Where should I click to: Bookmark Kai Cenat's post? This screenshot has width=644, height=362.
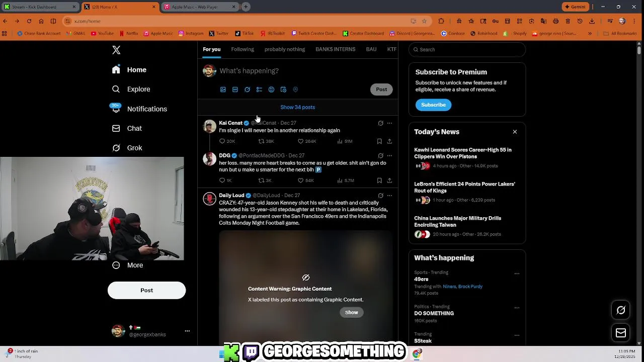point(379,141)
